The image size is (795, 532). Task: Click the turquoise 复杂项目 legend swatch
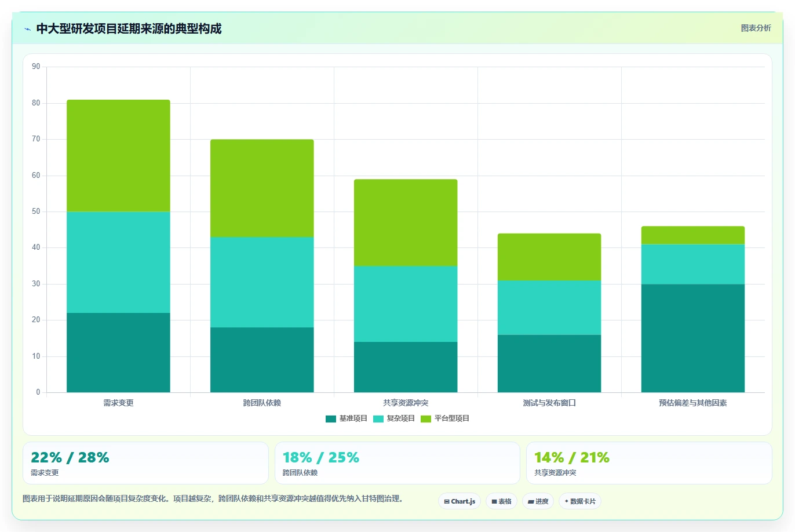coord(378,418)
